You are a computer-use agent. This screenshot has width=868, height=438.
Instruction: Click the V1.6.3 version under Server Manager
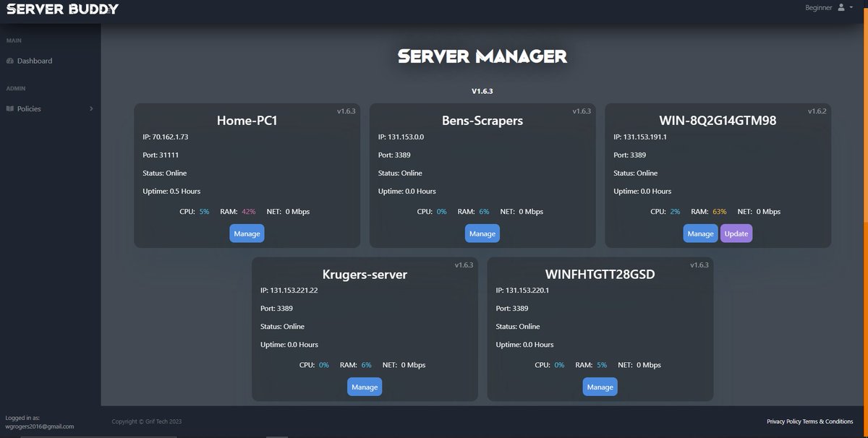point(482,92)
